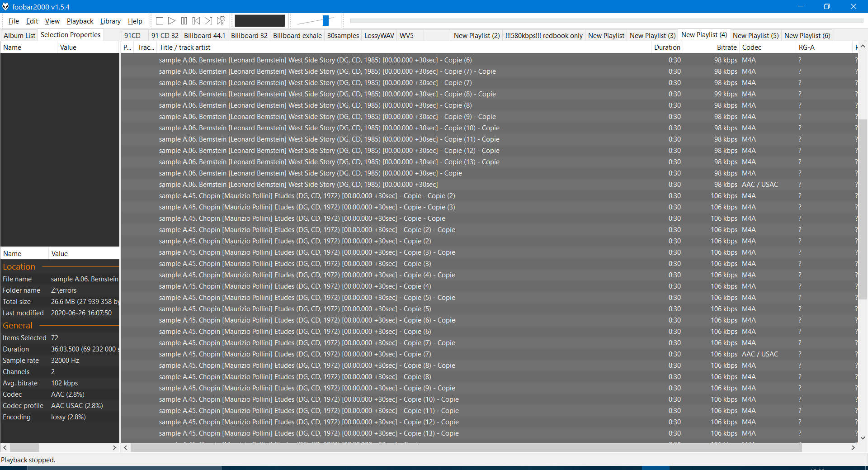The image size is (868, 470).
Task: Click the 99 kbps bitrate cell
Action: (726, 94)
